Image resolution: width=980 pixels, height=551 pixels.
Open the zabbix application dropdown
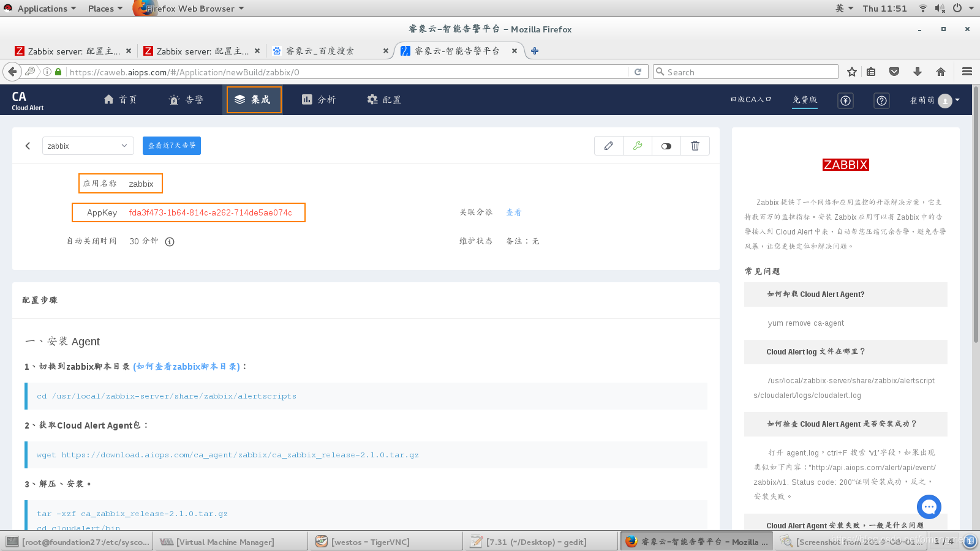point(88,146)
